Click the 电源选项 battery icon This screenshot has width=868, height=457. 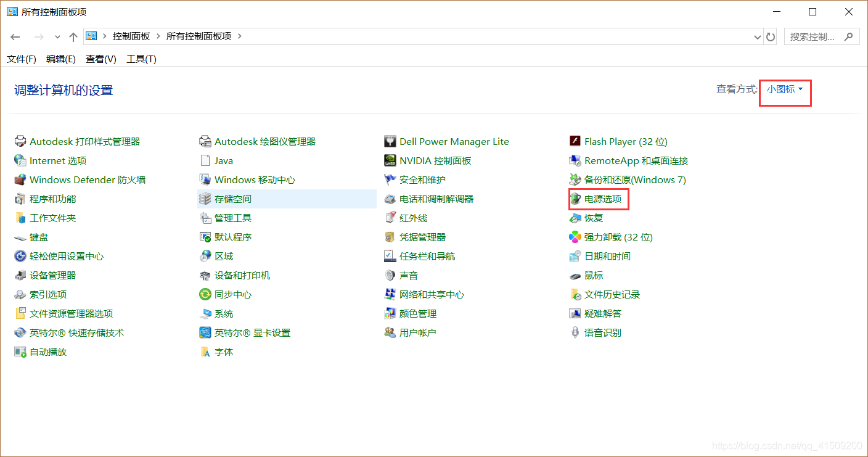[575, 199]
